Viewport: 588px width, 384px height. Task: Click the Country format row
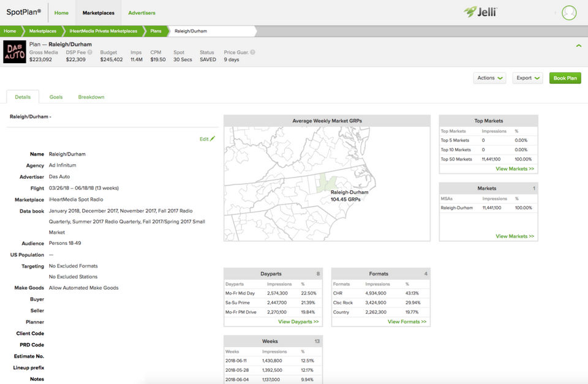coord(380,312)
